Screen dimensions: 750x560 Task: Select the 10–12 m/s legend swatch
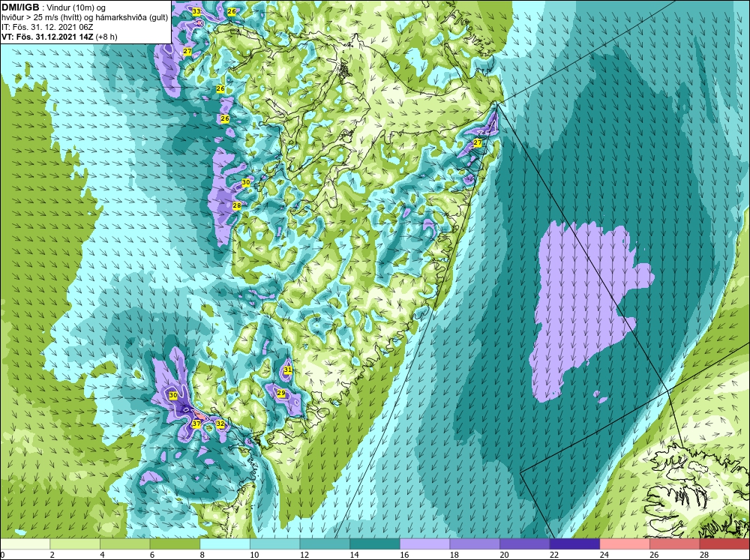coord(274,544)
